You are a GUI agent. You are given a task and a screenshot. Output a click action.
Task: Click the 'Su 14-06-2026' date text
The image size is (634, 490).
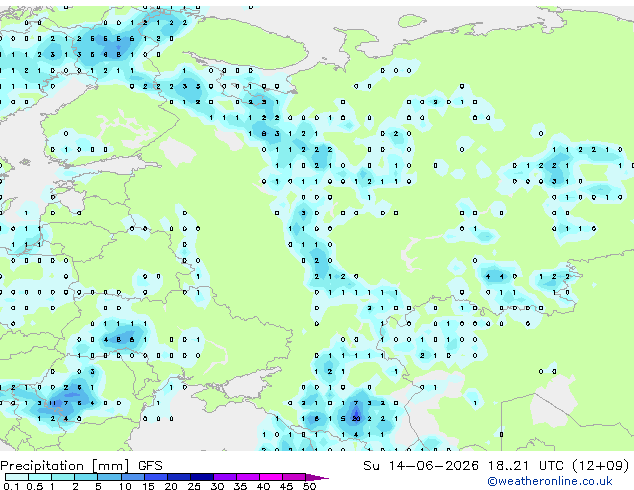[x=421, y=466]
